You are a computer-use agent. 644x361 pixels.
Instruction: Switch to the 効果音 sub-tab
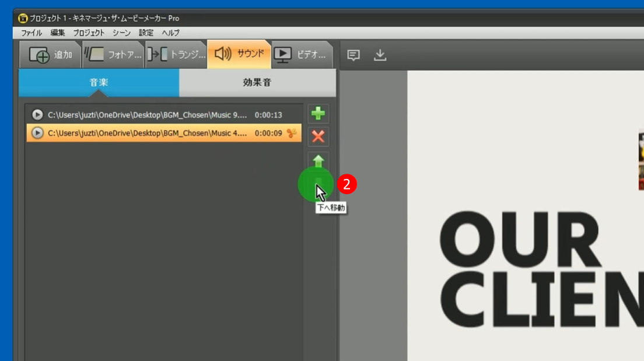click(x=257, y=83)
